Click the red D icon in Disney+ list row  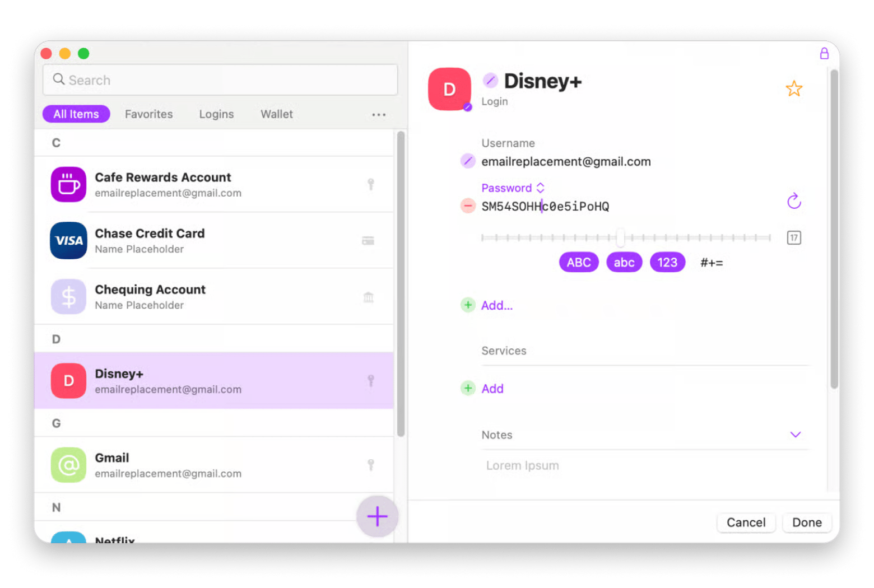click(x=68, y=381)
